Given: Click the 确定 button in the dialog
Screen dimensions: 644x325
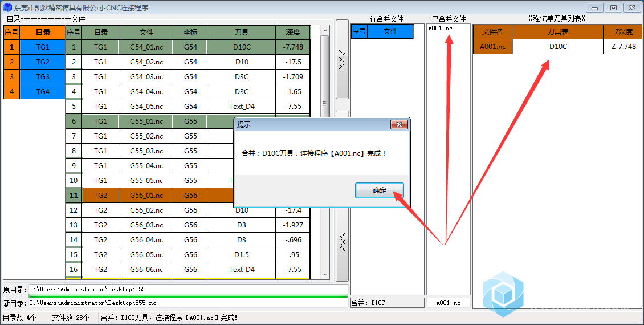Looking at the screenshot, I should (380, 190).
